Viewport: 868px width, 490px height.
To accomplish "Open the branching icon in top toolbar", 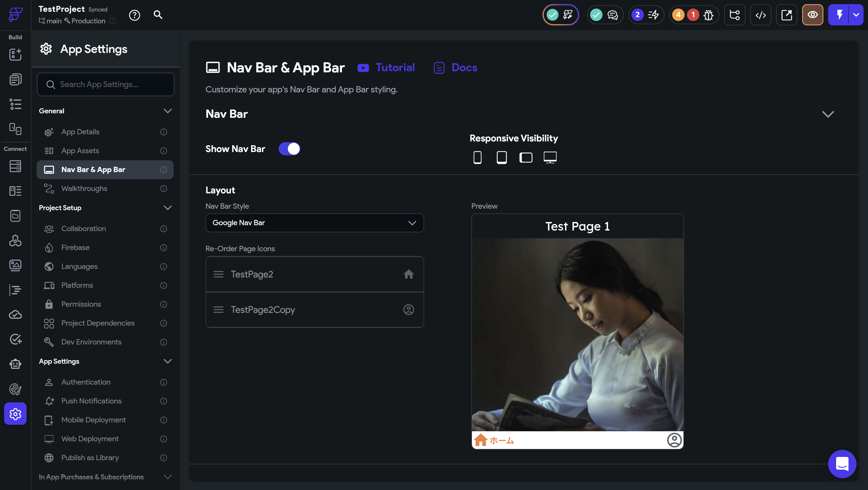I will tap(735, 15).
